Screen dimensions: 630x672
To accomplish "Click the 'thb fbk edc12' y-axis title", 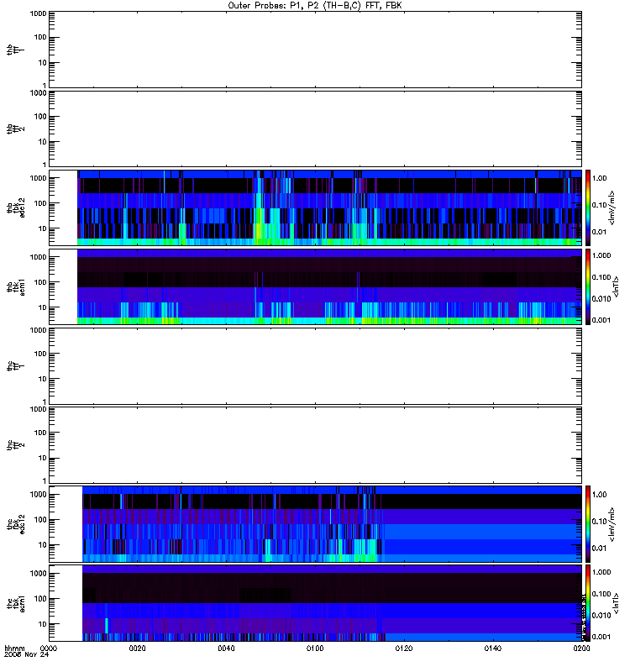I will [x=15, y=207].
